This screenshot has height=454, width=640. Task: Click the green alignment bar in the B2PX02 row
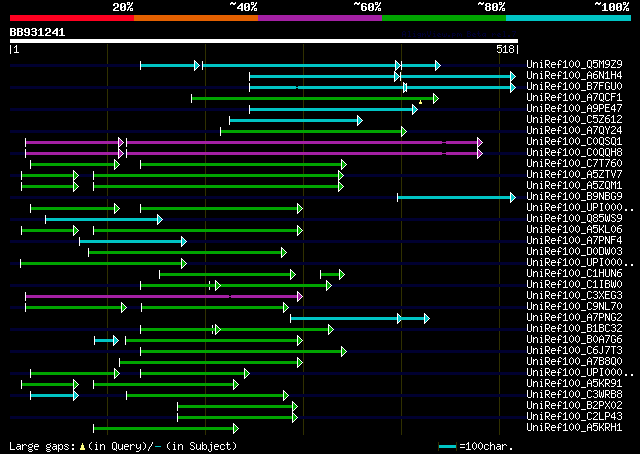tap(238, 407)
